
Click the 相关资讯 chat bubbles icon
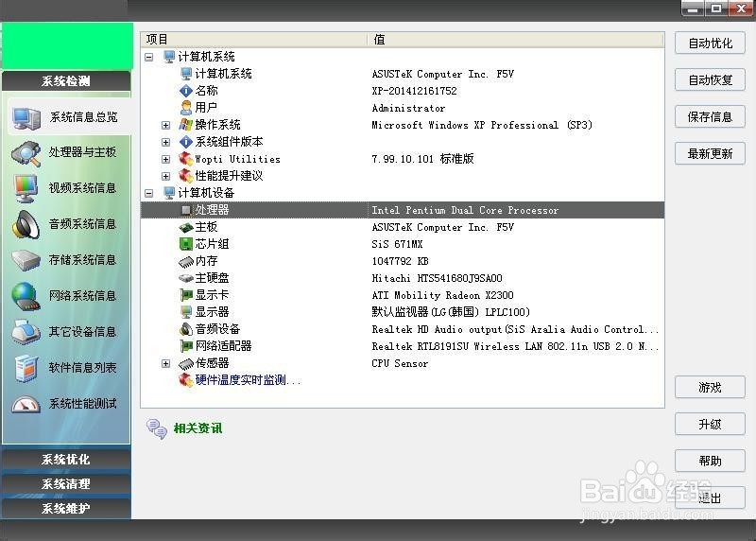[x=157, y=428]
